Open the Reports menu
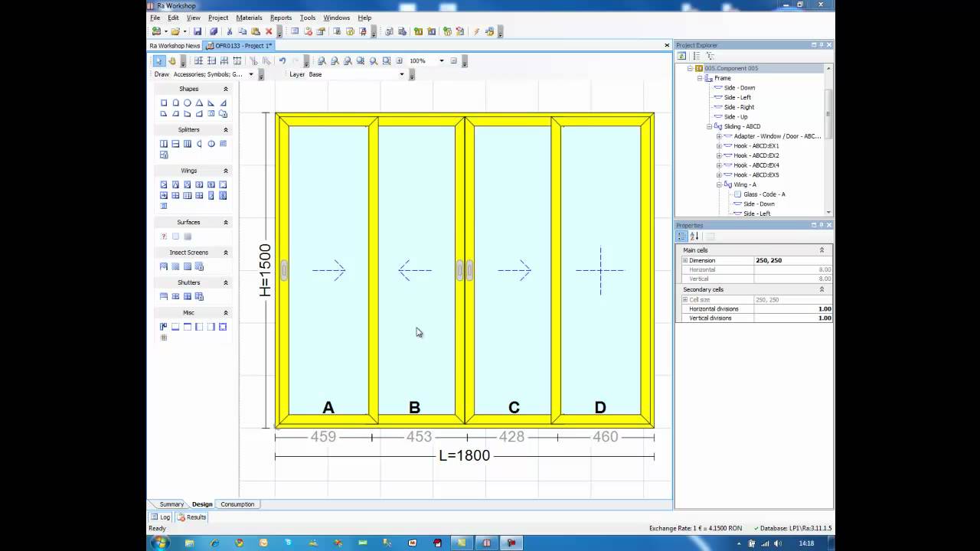The image size is (980, 551). click(x=281, y=18)
